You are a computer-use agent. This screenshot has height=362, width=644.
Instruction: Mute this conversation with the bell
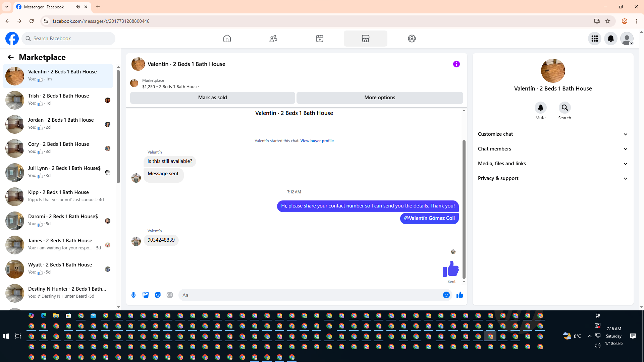[540, 108]
